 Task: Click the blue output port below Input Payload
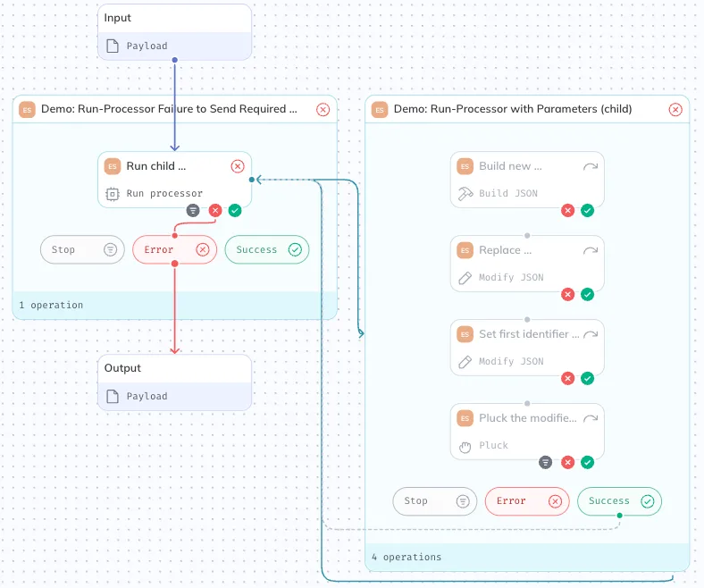click(174, 60)
